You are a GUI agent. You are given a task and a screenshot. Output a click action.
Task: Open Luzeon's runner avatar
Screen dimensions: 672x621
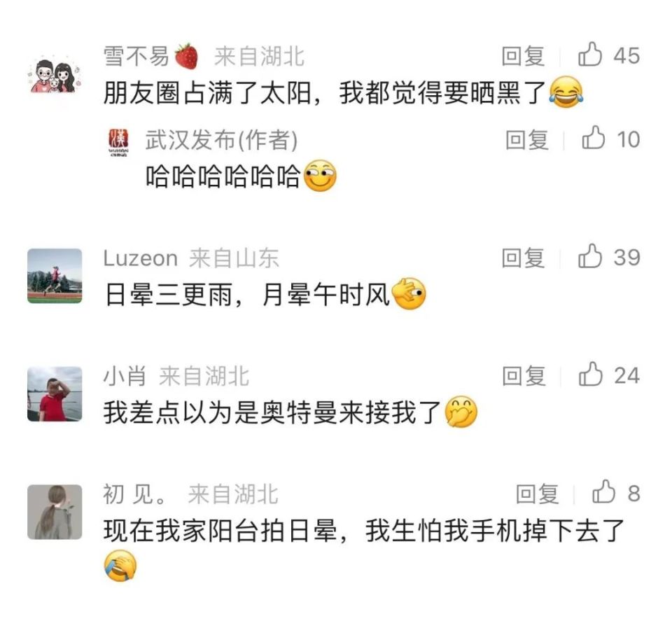(55, 276)
